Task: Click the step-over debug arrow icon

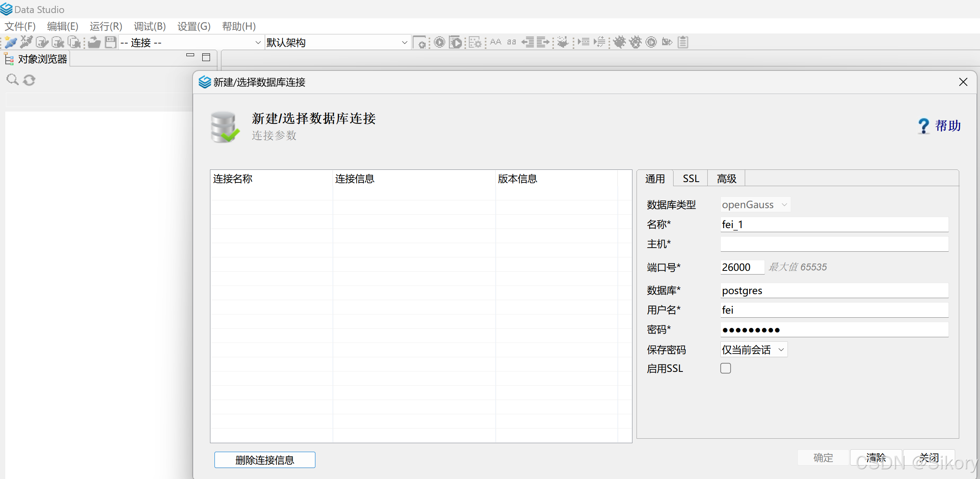Action: coord(667,42)
